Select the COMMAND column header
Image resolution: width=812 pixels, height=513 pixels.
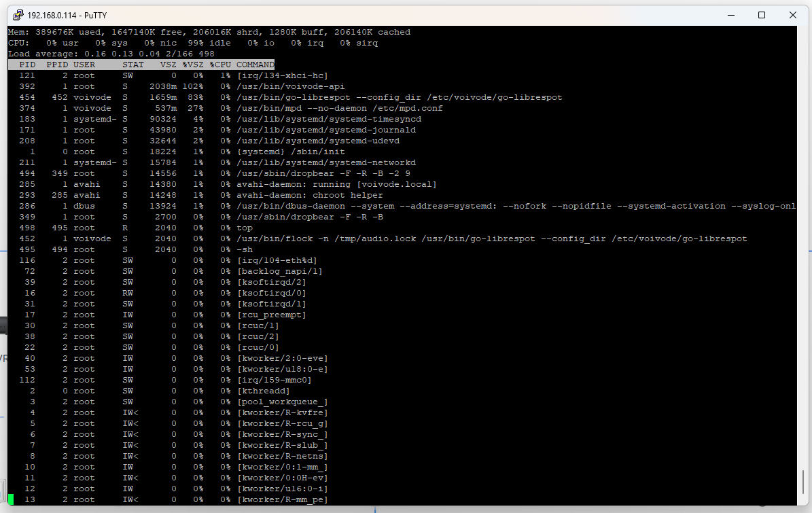click(x=255, y=65)
